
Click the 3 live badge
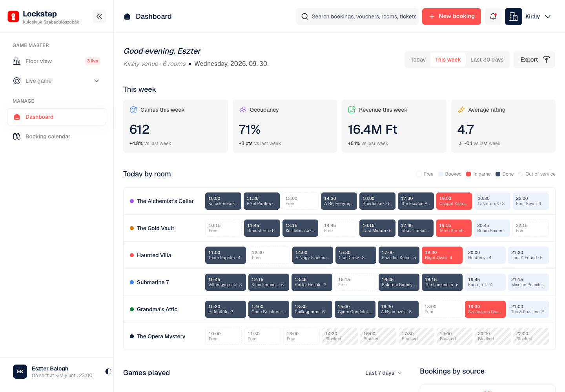[93, 61]
